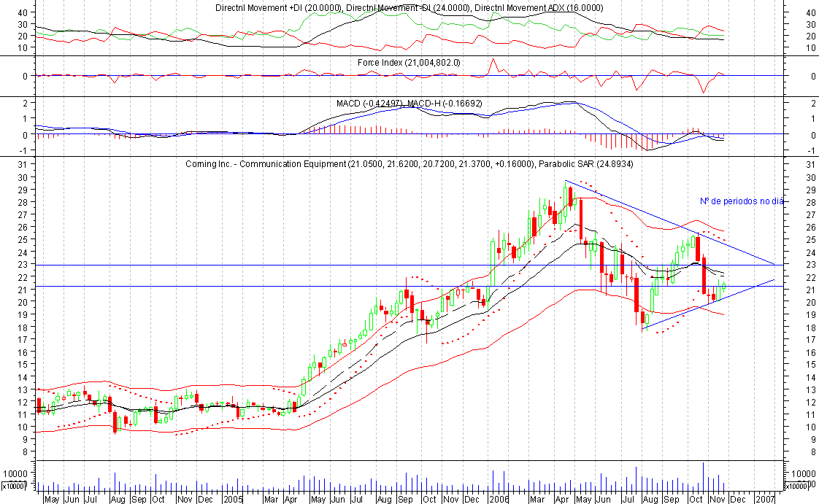The width and height of the screenshot is (819, 504).
Task: Click the Parabolic SAR (24.8934) text in the title
Action: pyautogui.click(x=585, y=164)
